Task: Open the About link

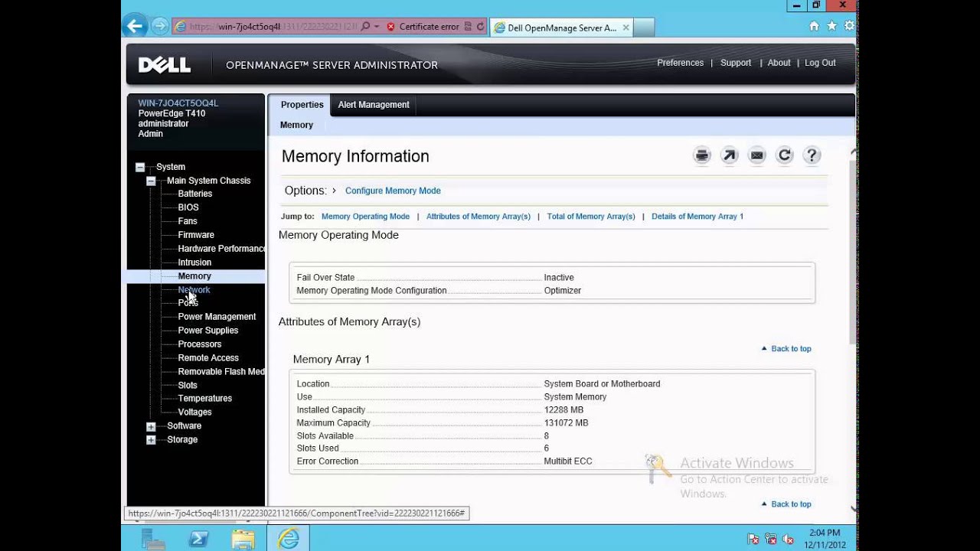Action: coord(779,63)
